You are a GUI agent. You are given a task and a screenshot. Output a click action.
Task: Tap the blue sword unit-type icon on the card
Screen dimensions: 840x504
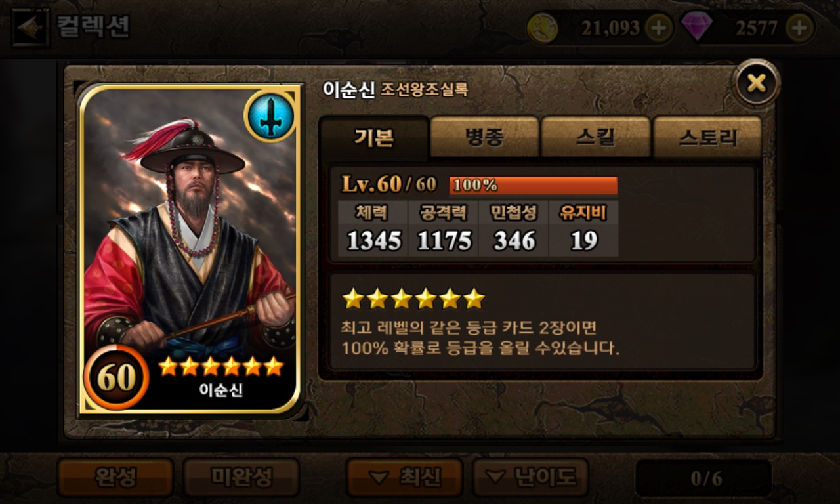click(x=269, y=116)
